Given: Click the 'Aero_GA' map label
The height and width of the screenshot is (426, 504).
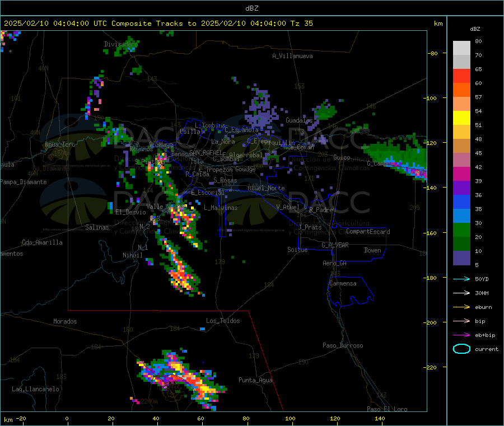Looking at the screenshot, I should tap(334, 263).
